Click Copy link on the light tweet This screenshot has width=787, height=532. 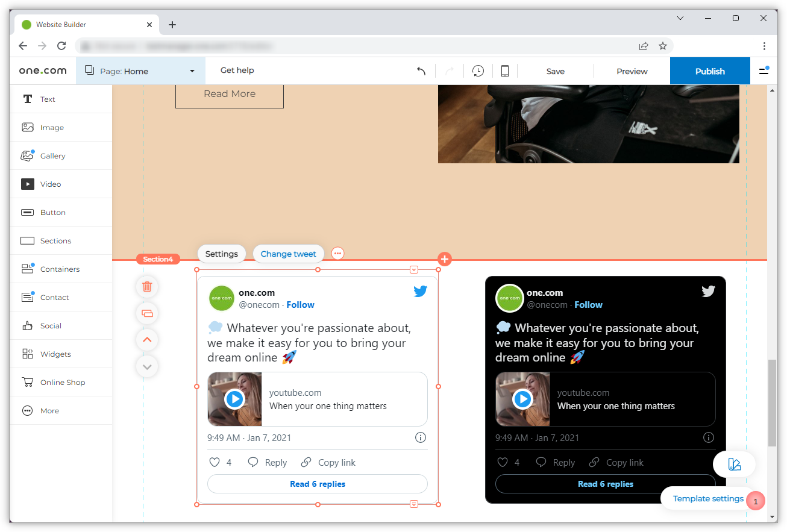[328, 463]
